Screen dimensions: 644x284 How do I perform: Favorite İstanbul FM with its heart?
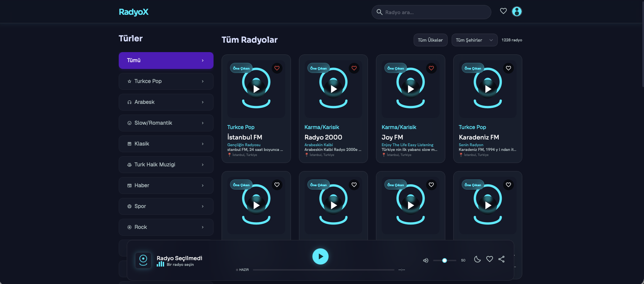(x=277, y=68)
